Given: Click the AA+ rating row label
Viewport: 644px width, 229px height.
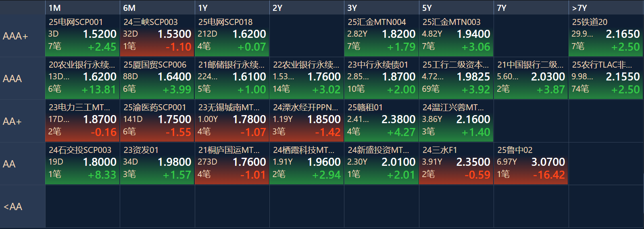Looking at the screenshot, I should (x=22, y=121).
